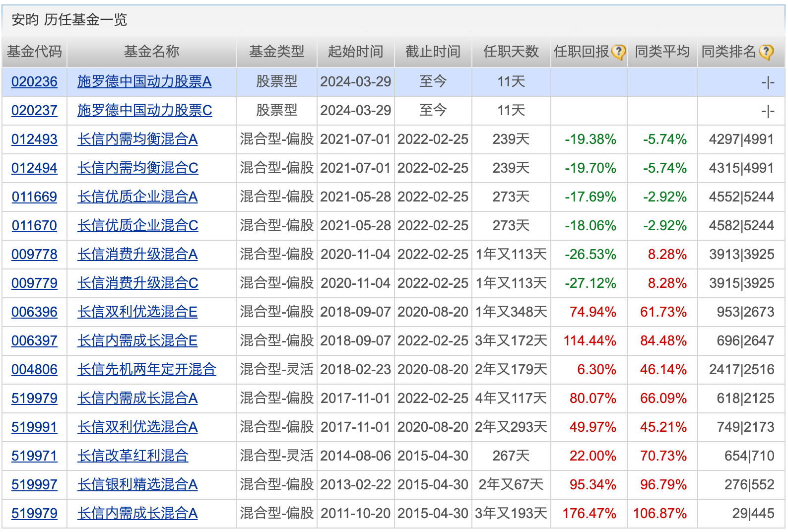The height and width of the screenshot is (532, 788).
Task: Click the 基金代码 column header
Action: [x=34, y=52]
